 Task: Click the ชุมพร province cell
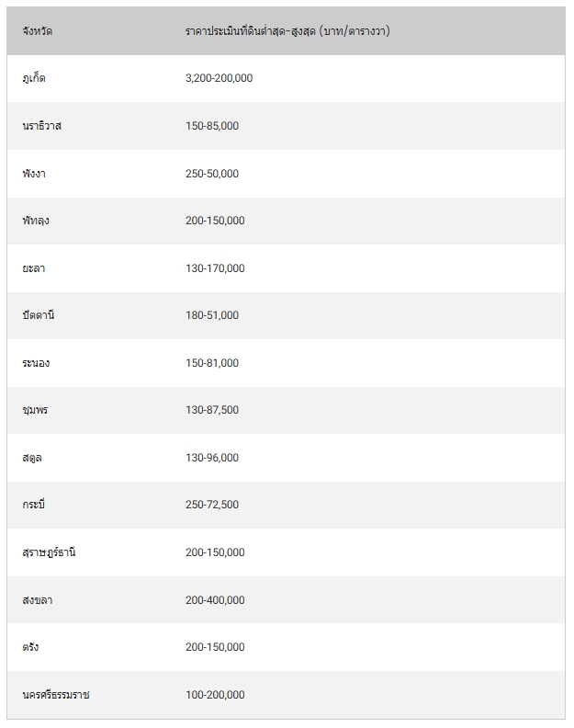pos(35,410)
